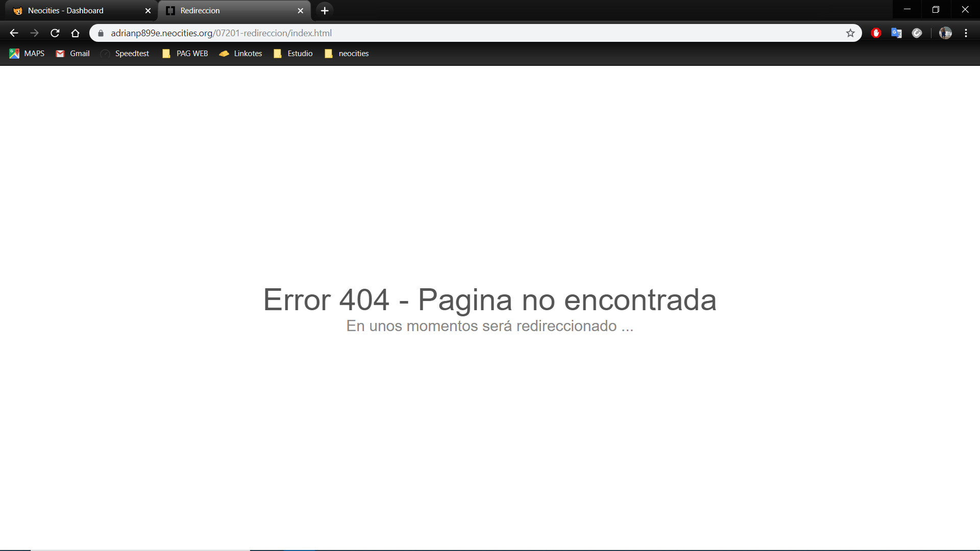The height and width of the screenshot is (551, 980).
Task: Minimize the browser window
Action: tap(907, 10)
